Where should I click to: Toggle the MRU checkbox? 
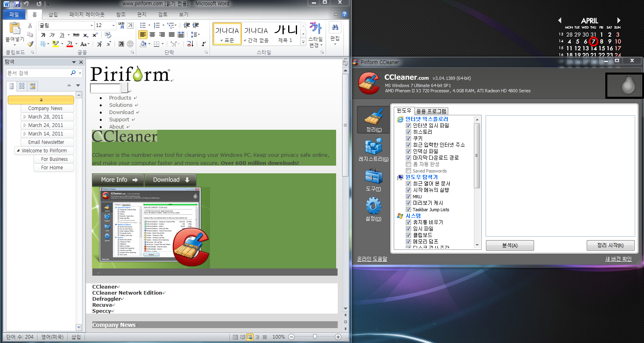point(408,197)
